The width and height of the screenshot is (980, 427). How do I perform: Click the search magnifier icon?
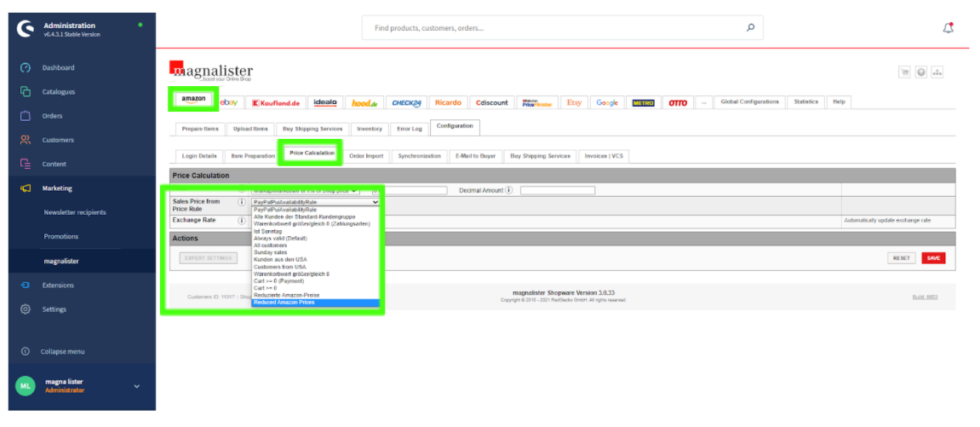coord(750,27)
